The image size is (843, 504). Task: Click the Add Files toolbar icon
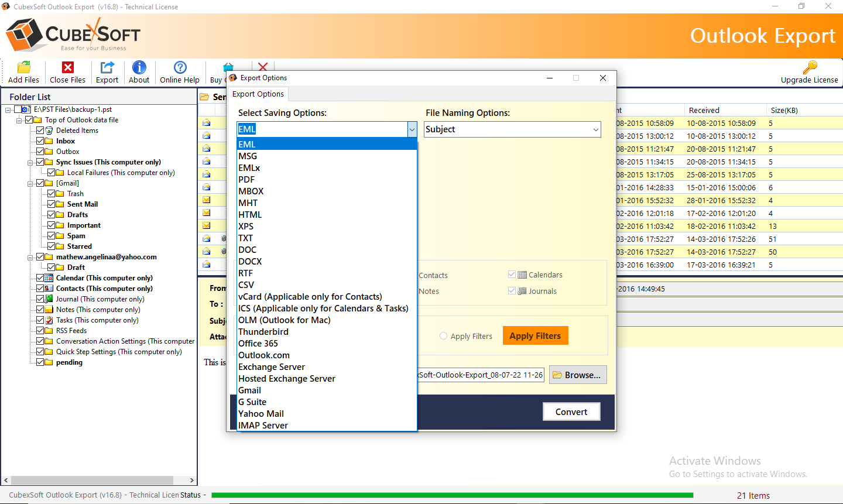(x=23, y=67)
